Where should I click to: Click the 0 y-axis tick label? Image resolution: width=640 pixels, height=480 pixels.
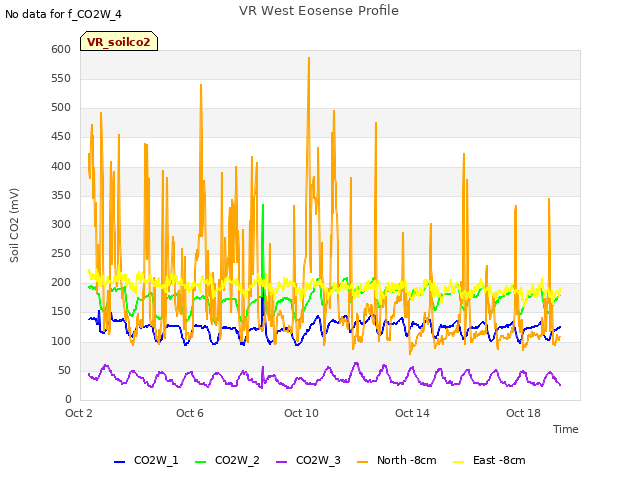pos(68,399)
